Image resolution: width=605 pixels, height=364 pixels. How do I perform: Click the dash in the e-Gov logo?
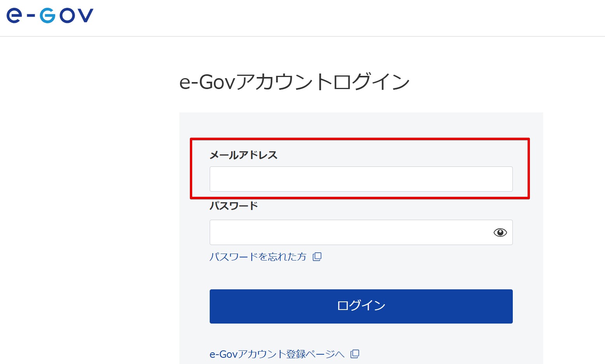[x=31, y=16]
